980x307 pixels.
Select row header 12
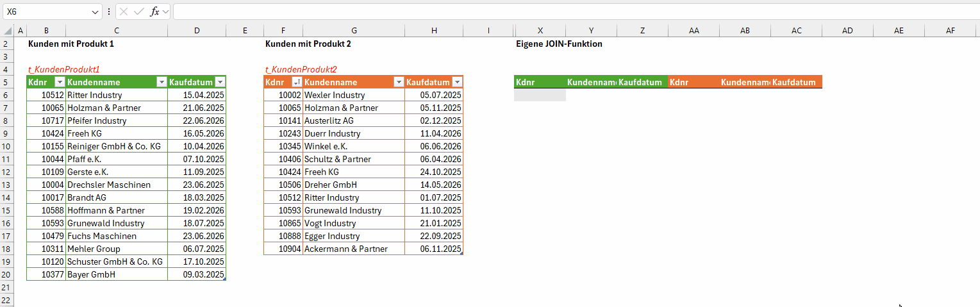(6, 172)
